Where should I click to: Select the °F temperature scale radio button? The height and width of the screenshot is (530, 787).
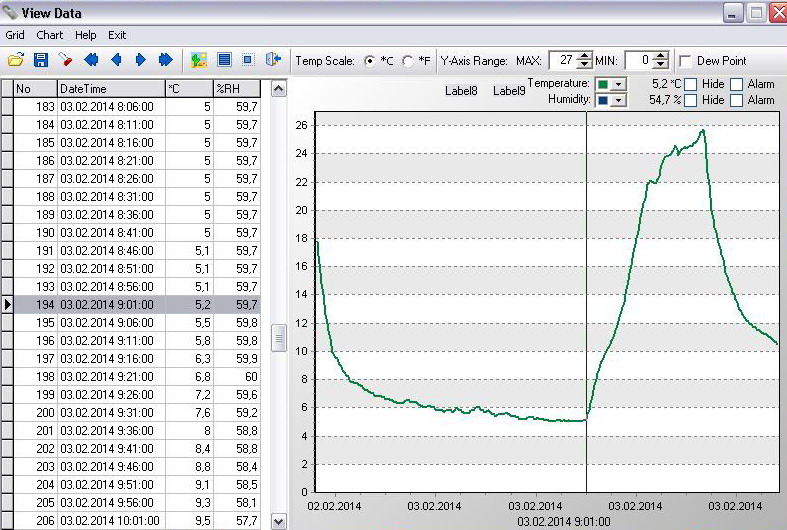[x=408, y=61]
